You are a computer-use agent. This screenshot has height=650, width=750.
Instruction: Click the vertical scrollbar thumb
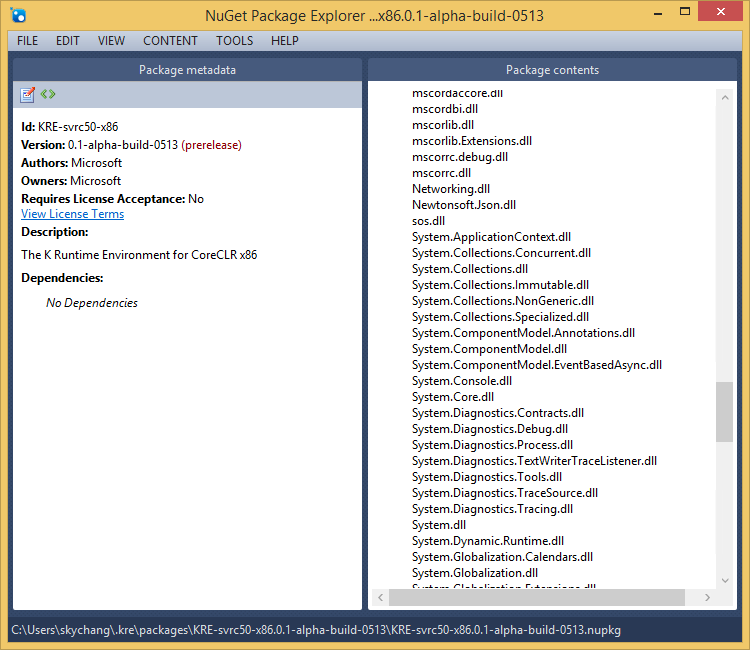click(725, 412)
